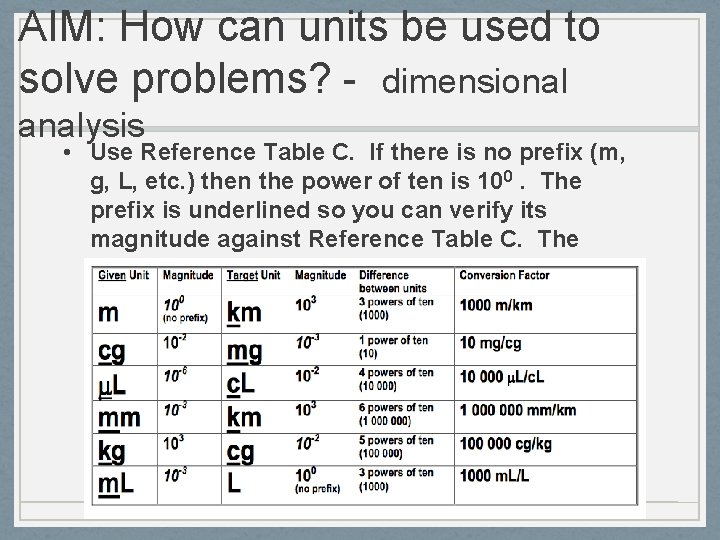720x540 pixels.
Task: Click the target unit cell 'cL'
Action: point(240,384)
